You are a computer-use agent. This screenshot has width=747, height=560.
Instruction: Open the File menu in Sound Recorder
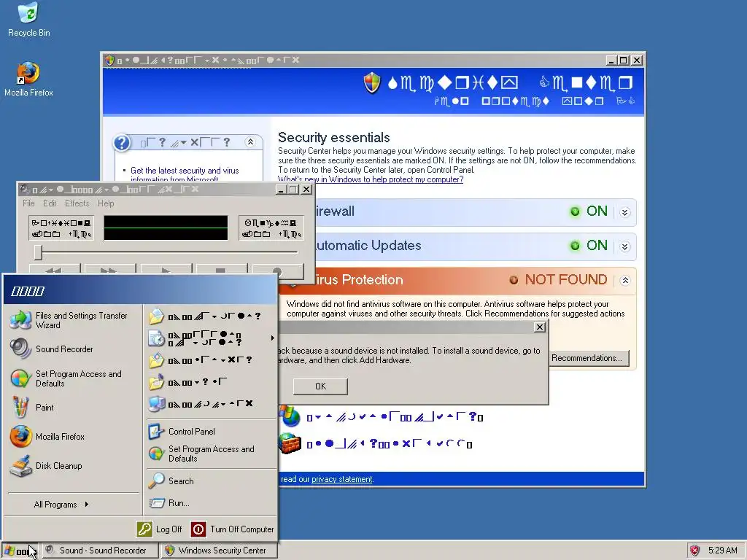[28, 203]
